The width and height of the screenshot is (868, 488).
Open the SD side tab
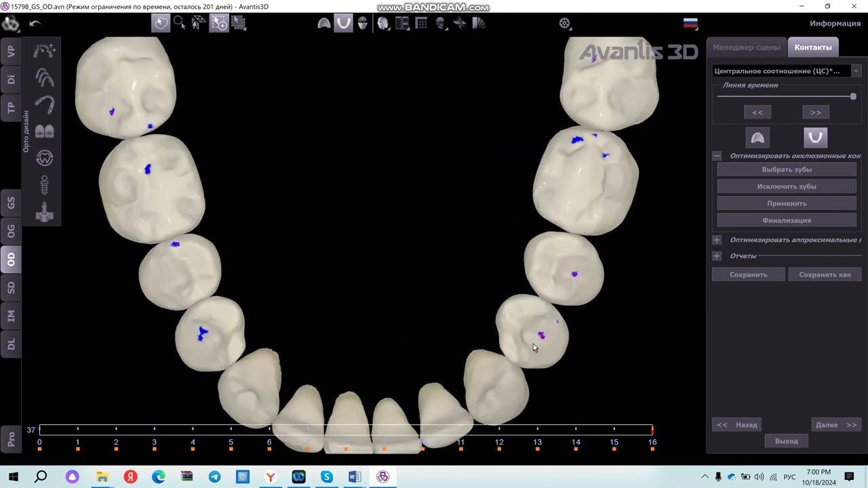coord(11,287)
